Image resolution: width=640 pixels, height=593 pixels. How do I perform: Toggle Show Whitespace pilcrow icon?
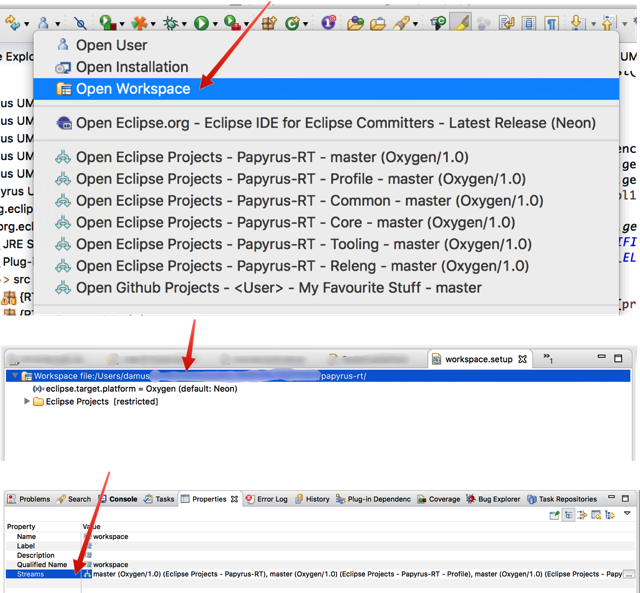click(551, 23)
